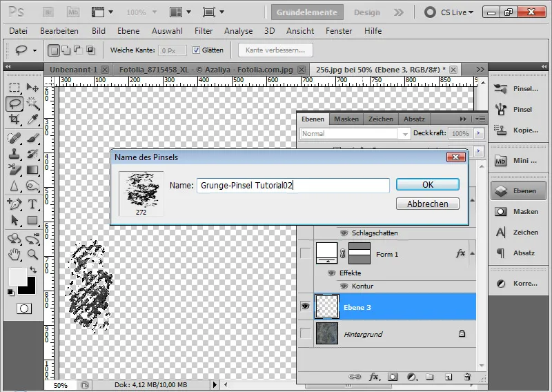Viewport: 552px width, 392px height.
Task: Show the Form 1 layer
Action: [305, 253]
